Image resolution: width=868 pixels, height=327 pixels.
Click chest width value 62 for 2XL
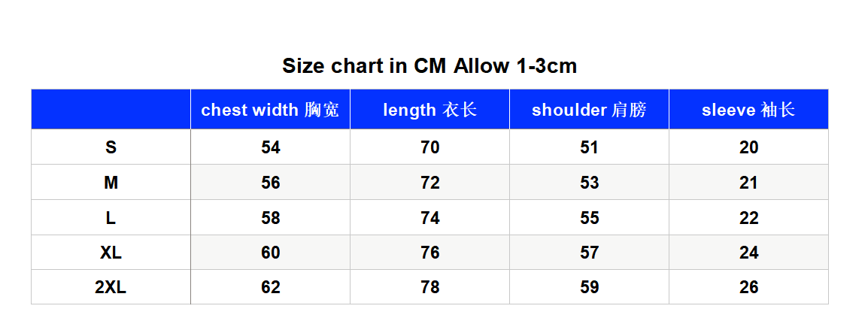[x=271, y=287]
